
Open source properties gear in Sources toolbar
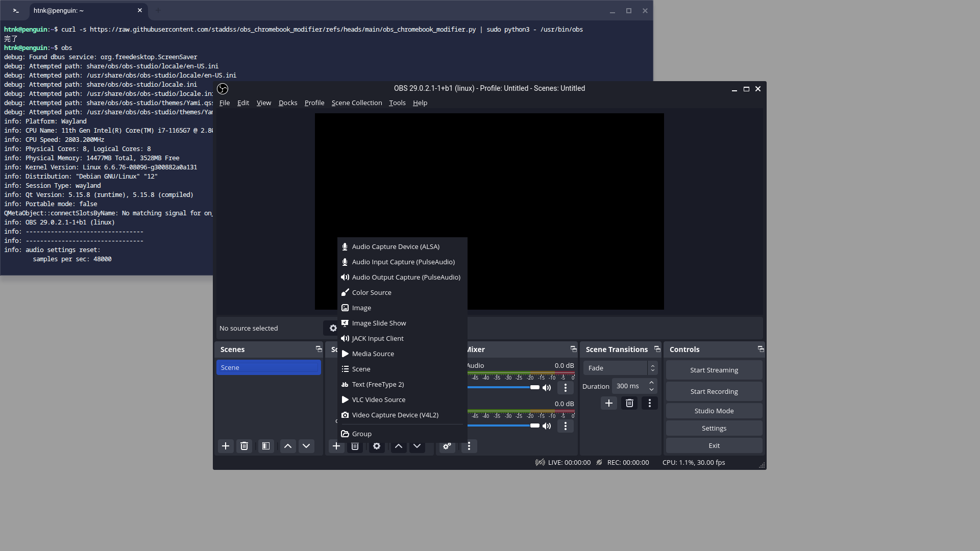[x=377, y=446]
